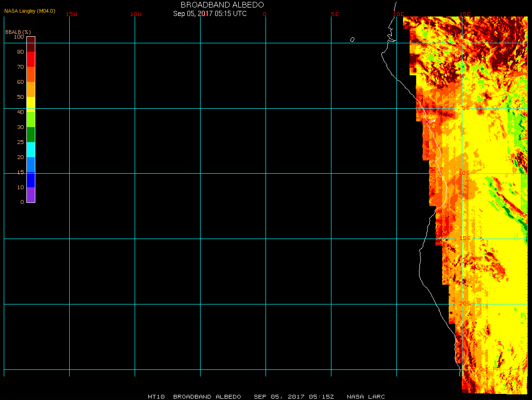Click the 5S latitude label
This screenshot has width=532, height=400.
(465, 108)
